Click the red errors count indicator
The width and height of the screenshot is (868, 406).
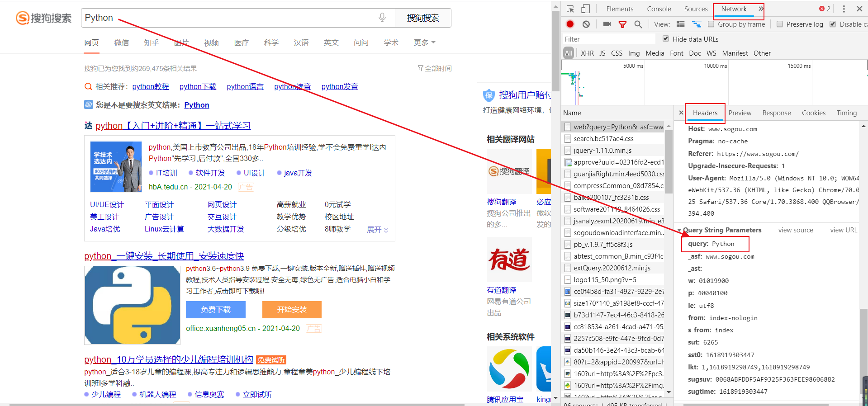[825, 9]
